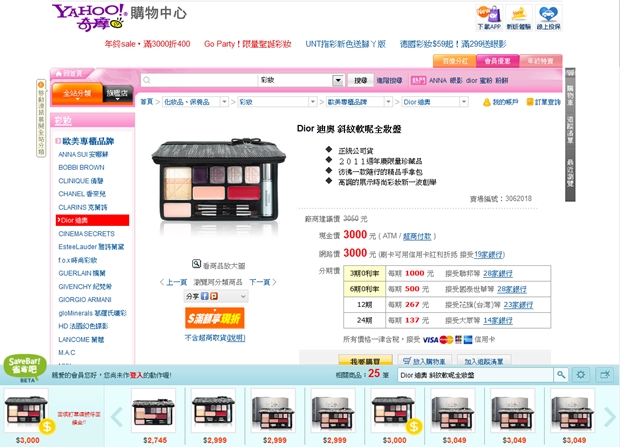This screenshot has height=447, width=620.
Task: Expand the makeup breadcrumb dropdown
Action: [313, 102]
